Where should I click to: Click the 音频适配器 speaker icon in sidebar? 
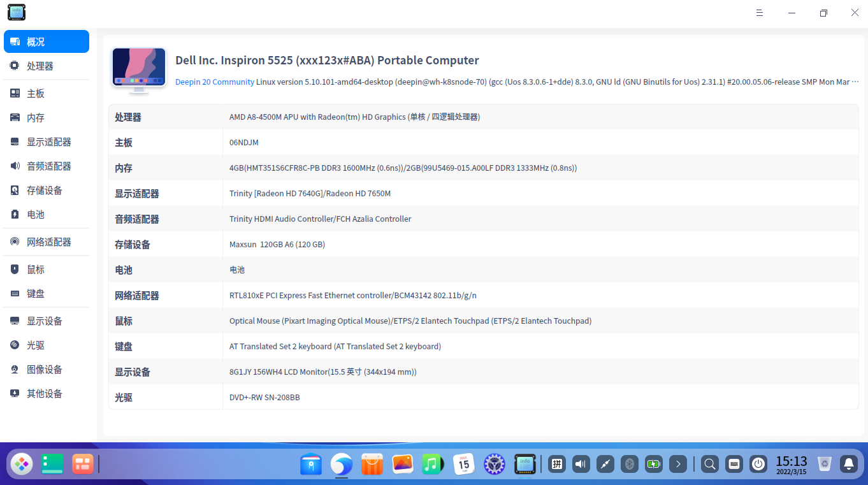click(x=15, y=166)
